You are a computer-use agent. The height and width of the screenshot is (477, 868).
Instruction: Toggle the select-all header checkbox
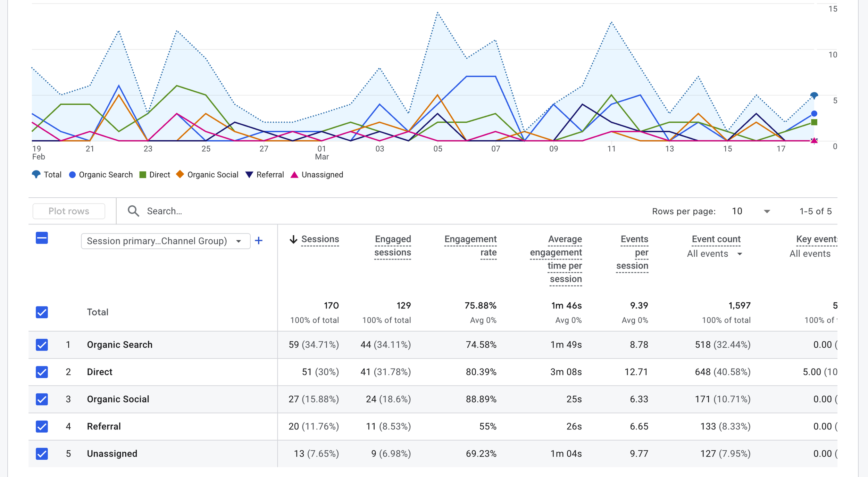coord(42,238)
